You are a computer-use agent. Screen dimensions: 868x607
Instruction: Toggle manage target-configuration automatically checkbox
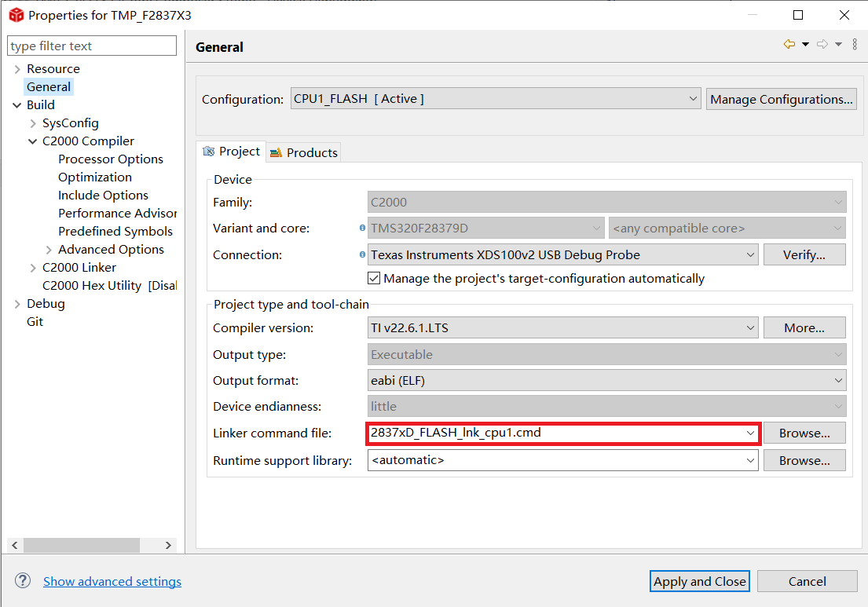(x=374, y=278)
